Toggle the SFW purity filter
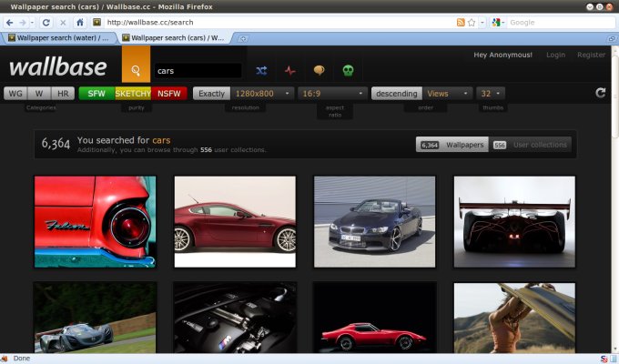The height and width of the screenshot is (364, 619). click(x=96, y=93)
